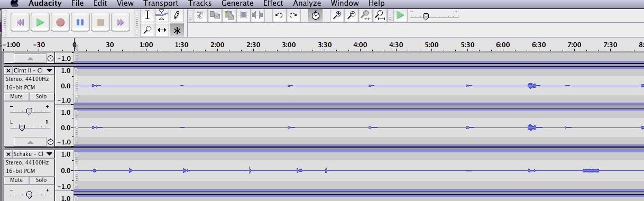The image size is (644, 201).
Task: Select the Selection (I-beam) tool
Action: (x=148, y=15)
